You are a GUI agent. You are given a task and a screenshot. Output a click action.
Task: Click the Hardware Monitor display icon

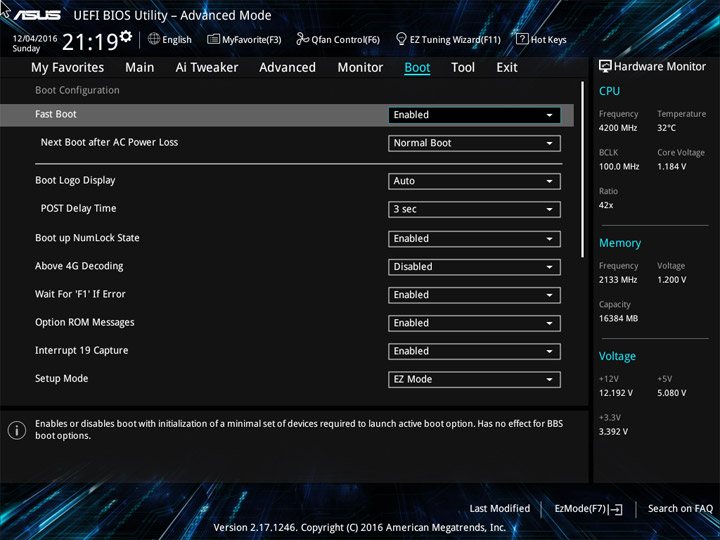click(x=605, y=66)
